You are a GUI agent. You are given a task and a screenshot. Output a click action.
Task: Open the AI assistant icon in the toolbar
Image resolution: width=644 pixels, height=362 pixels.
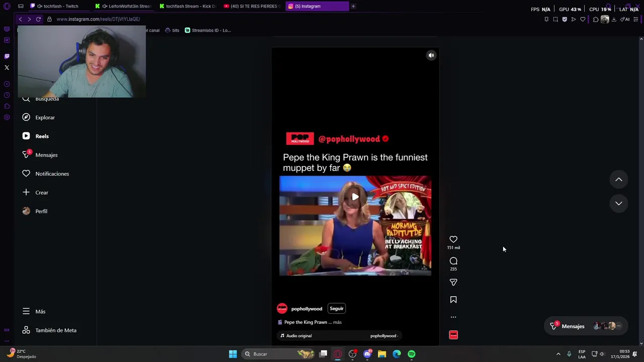click(624, 19)
